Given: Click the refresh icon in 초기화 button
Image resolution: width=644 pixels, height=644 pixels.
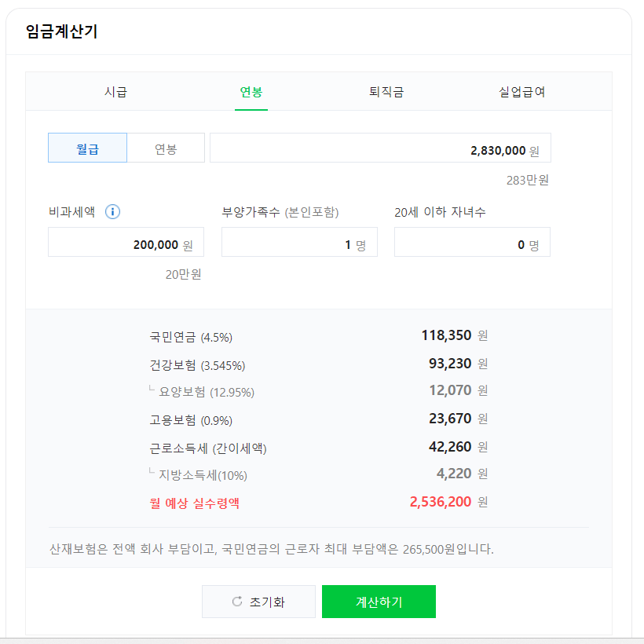Looking at the screenshot, I should (x=237, y=602).
